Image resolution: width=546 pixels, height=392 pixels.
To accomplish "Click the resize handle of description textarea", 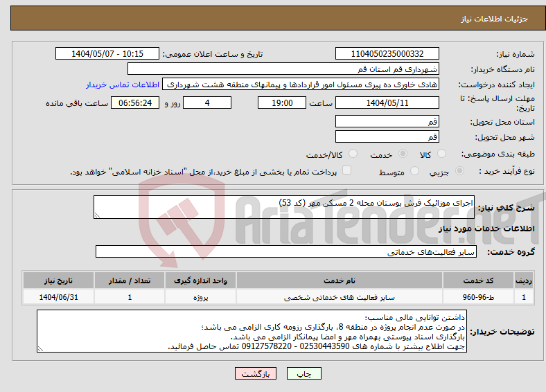I will 97,215.
